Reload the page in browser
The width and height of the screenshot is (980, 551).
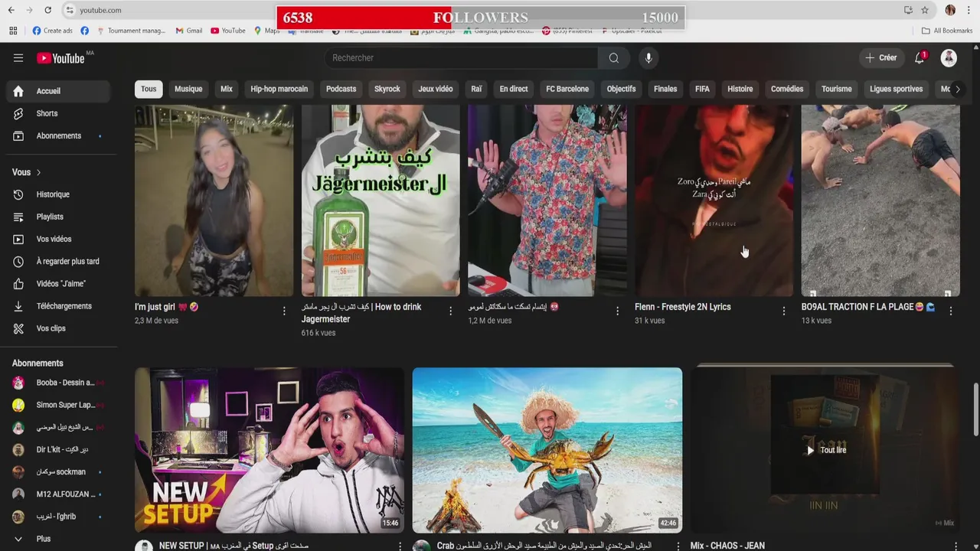point(47,10)
